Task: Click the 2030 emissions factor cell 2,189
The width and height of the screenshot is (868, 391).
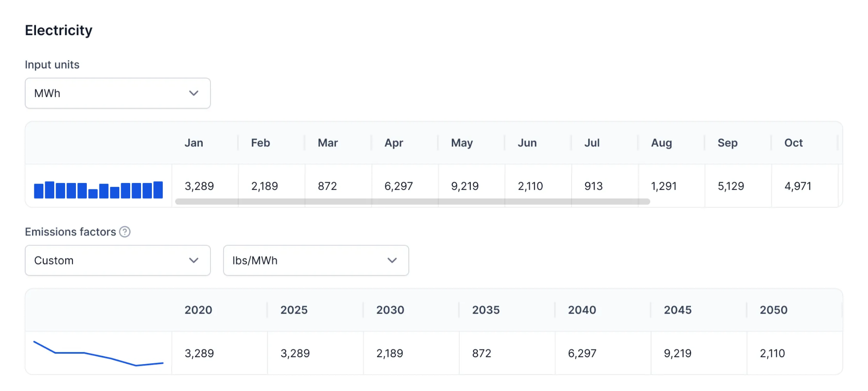Action: (x=411, y=353)
